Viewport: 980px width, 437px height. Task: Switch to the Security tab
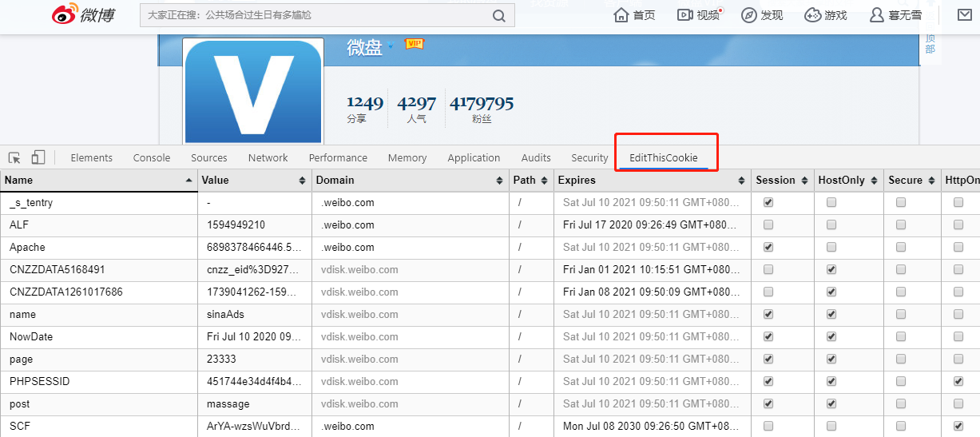click(x=589, y=157)
